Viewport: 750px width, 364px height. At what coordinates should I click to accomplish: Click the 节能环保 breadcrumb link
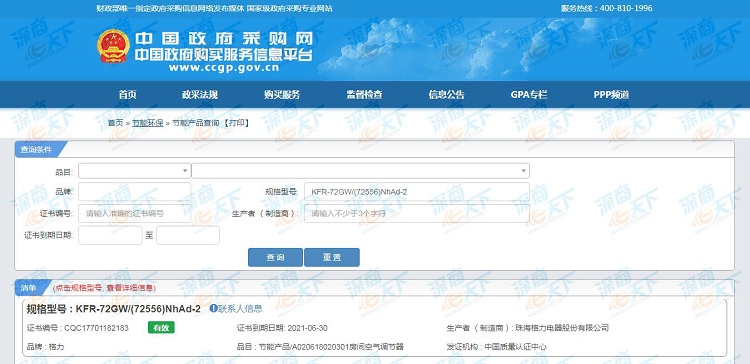coord(148,123)
